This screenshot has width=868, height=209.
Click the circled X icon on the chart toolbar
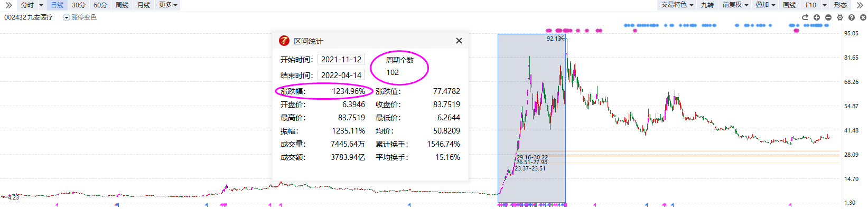coord(863,17)
